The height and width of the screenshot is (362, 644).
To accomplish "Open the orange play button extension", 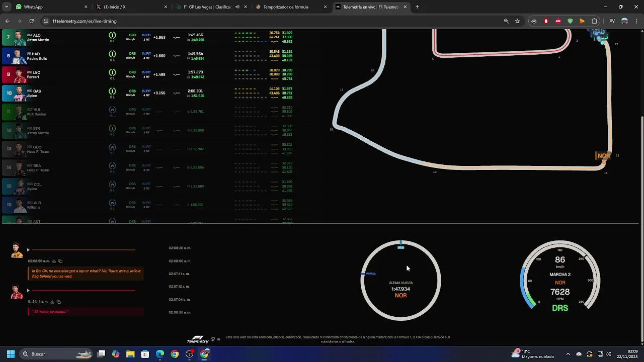I will 582,21.
